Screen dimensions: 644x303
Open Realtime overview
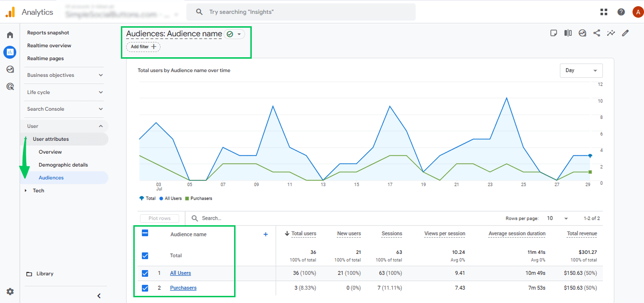[49, 46]
